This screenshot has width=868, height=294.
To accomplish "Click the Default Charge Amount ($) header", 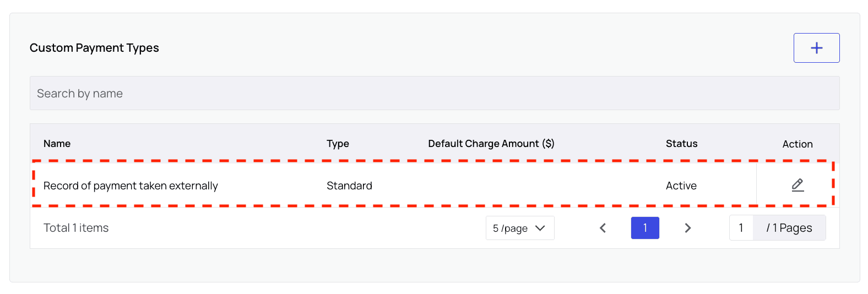I will [x=491, y=144].
